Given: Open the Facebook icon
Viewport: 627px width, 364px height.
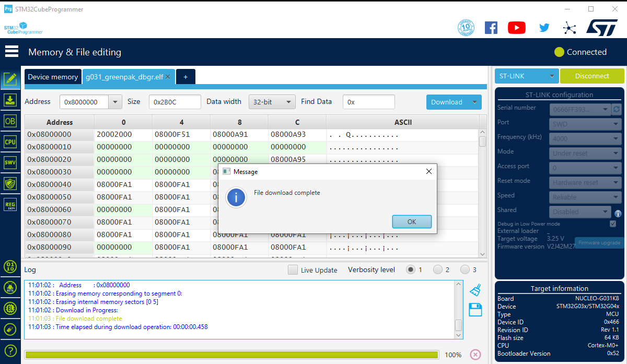Looking at the screenshot, I should (491, 28).
